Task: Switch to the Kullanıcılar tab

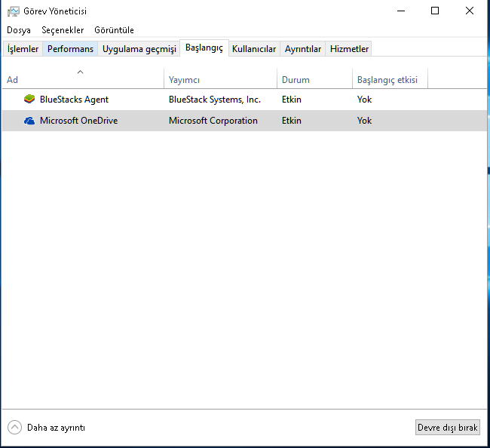Action: tap(254, 49)
